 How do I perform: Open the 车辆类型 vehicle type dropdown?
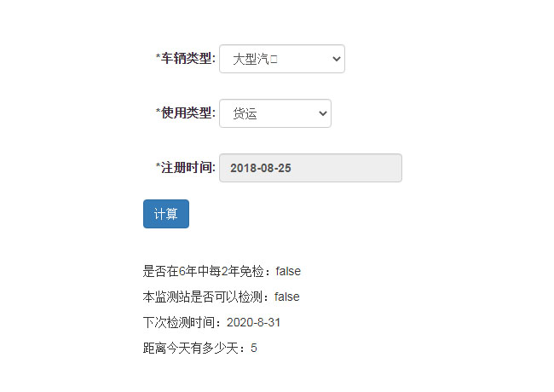[281, 59]
